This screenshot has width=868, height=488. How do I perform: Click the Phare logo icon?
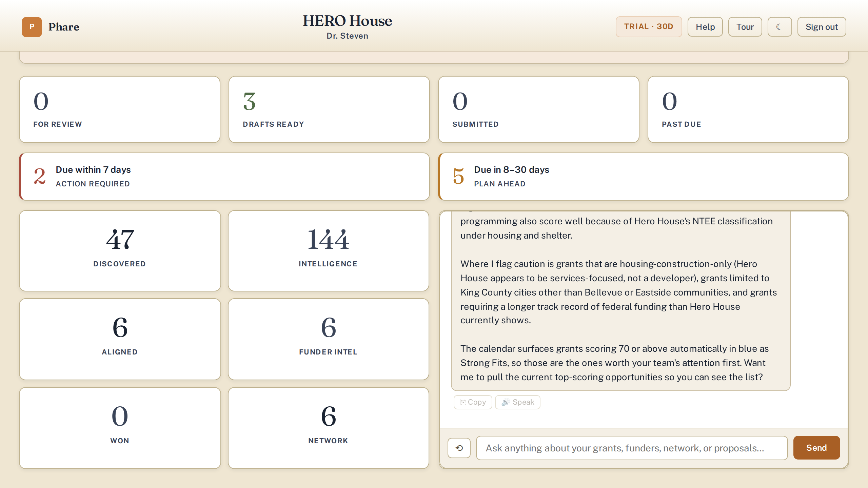(32, 27)
